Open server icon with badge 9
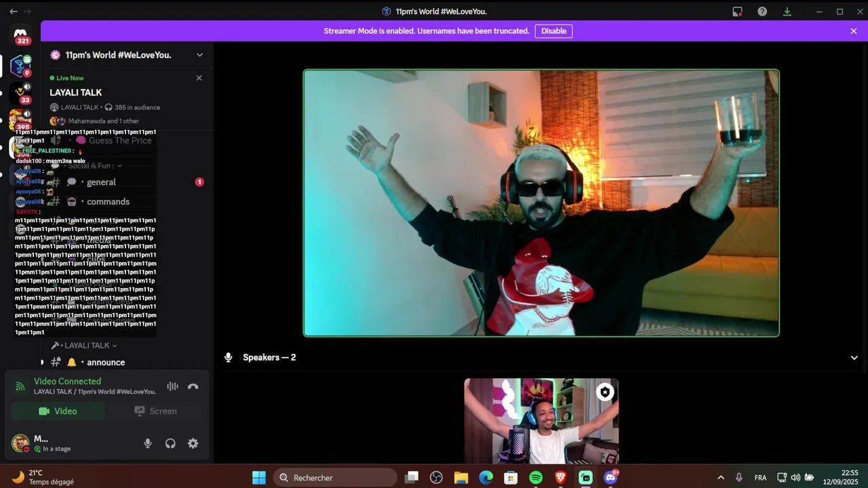This screenshot has height=488, width=868. 20,66
